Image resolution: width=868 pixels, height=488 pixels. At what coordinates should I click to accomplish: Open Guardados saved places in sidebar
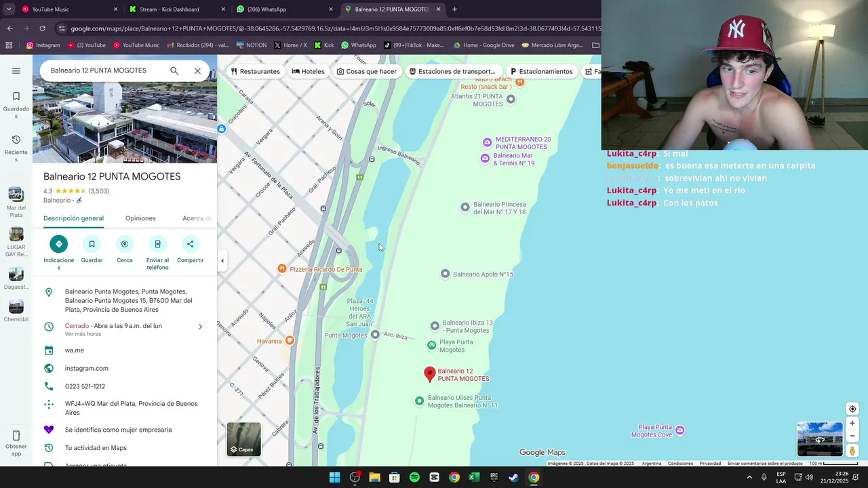pos(16,105)
